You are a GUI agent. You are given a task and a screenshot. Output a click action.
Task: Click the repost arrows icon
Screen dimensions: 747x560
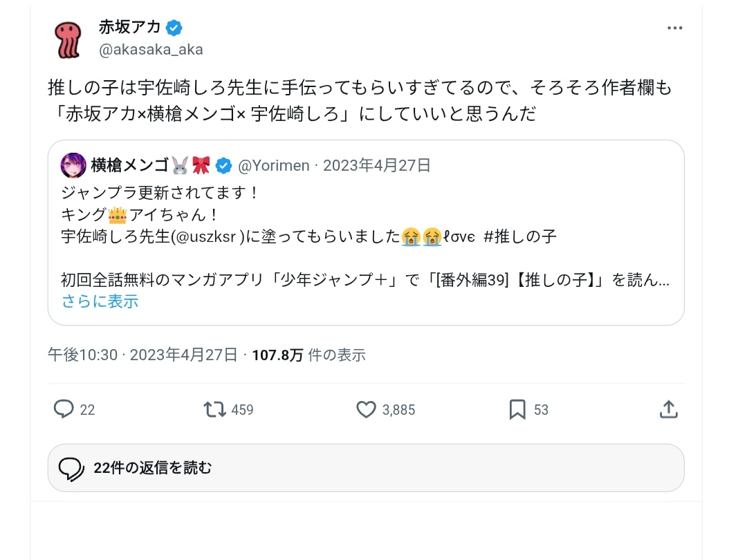215,409
